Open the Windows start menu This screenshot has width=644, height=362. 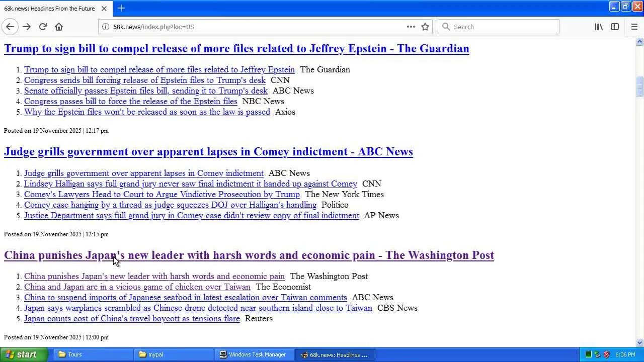click(x=24, y=354)
